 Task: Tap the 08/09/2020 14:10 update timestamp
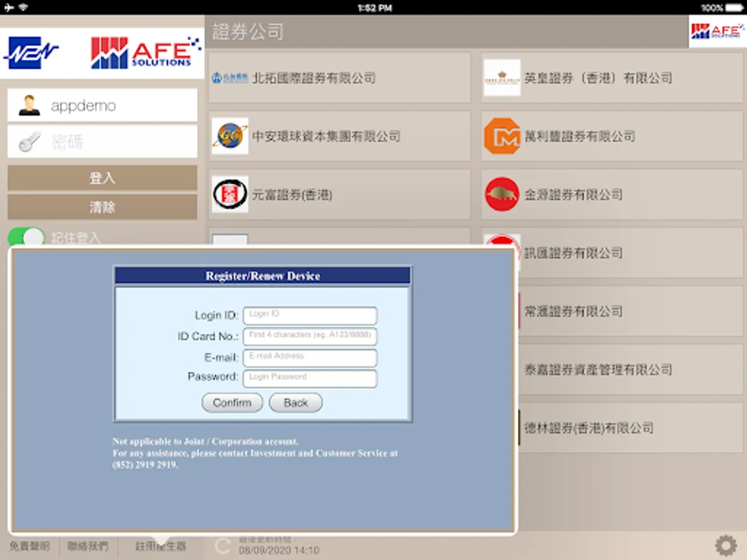click(279, 551)
